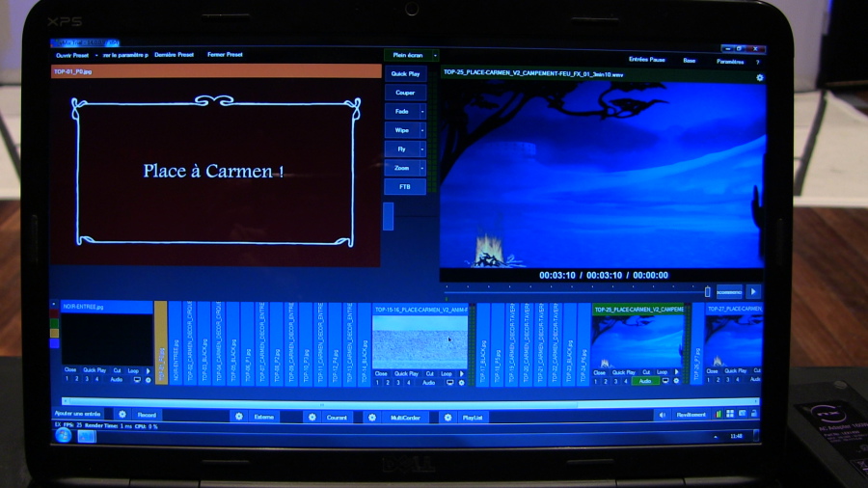Toggle Loop on the TOP-15-16 input
Viewport: 868px width, 488px height.
(x=448, y=373)
